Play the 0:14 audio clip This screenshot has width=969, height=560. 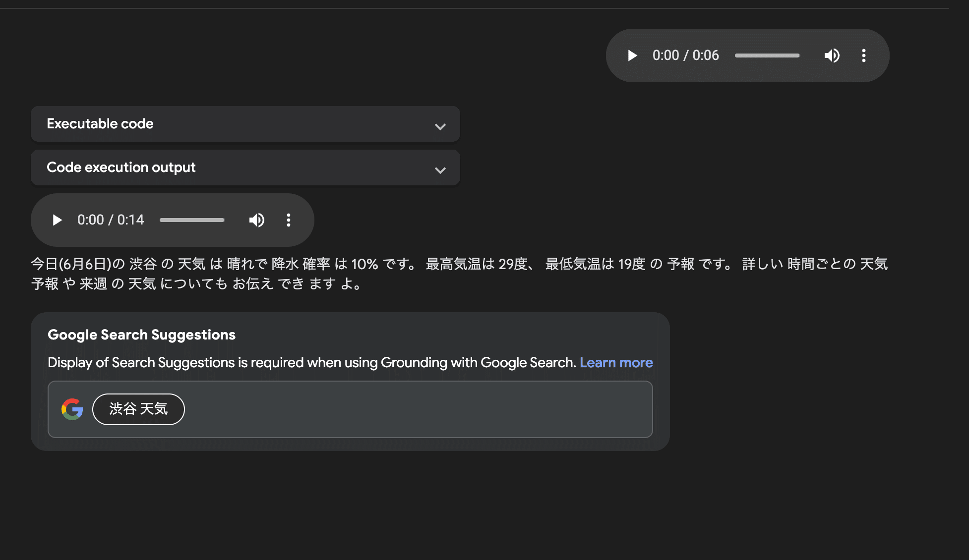point(57,220)
